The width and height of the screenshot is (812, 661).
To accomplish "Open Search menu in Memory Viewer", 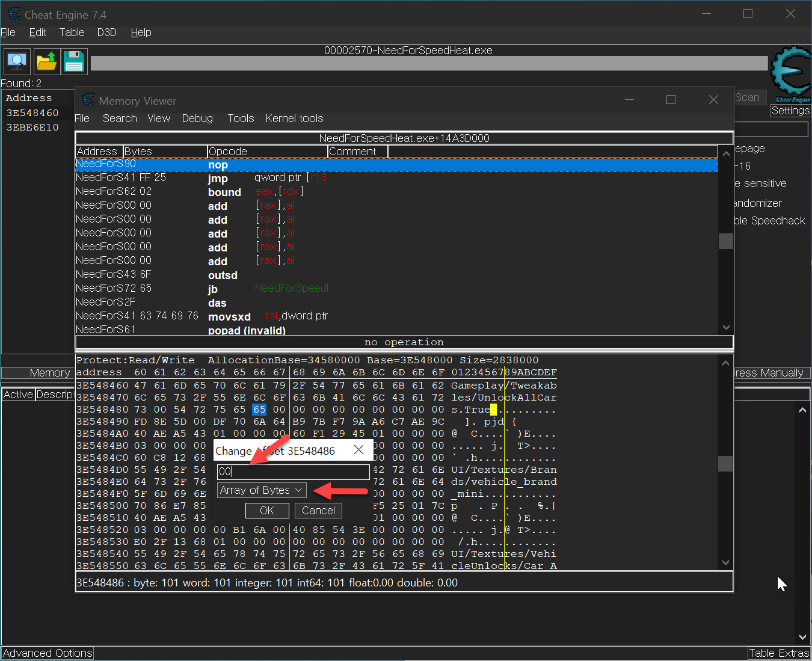I will [x=120, y=118].
